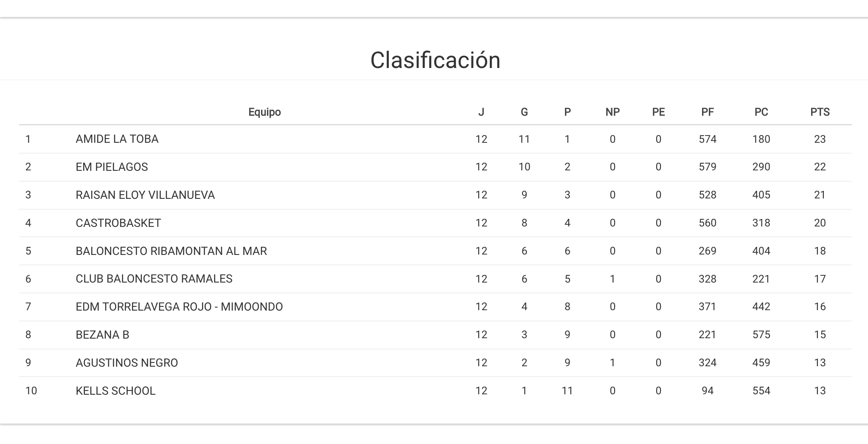Viewport: 868px width, 444px height.
Task: Click AMIDE LA TOBA's 574 points-for value
Action: click(x=707, y=139)
